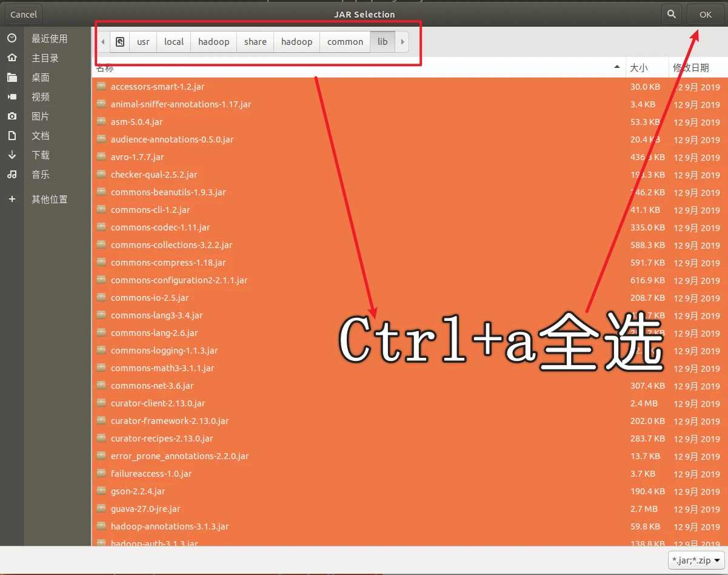Click Other Locations (其他位置) plus icon
Screen dimensions: 728x575
12,200
